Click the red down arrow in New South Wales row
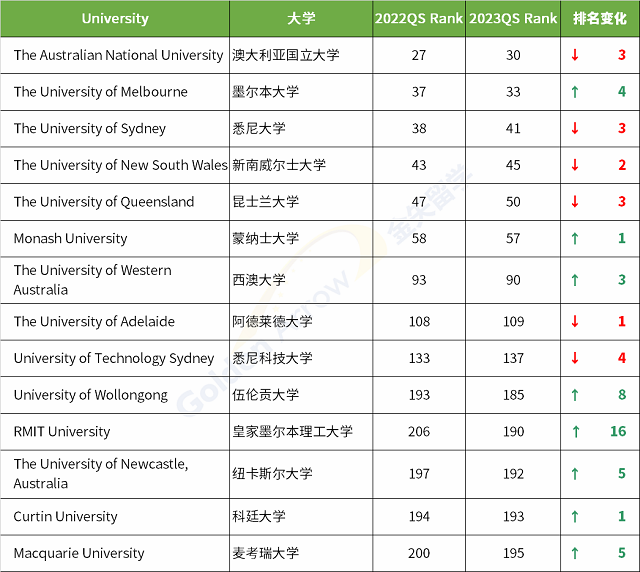This screenshot has height=572, width=640. tap(575, 165)
